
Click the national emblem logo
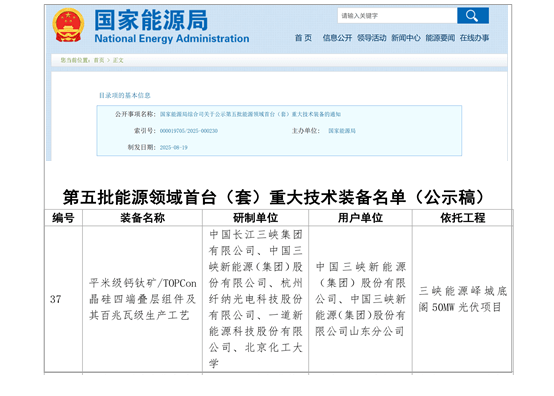[69, 25]
